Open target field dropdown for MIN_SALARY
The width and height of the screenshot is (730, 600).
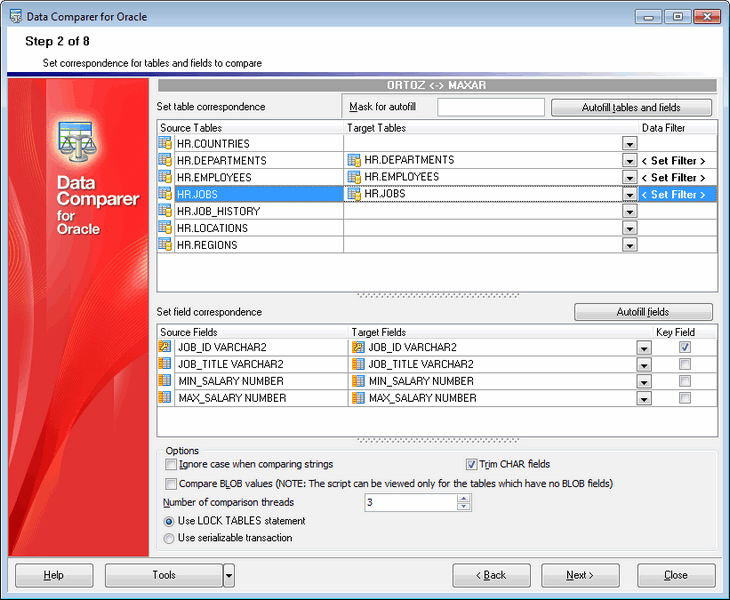coord(644,382)
